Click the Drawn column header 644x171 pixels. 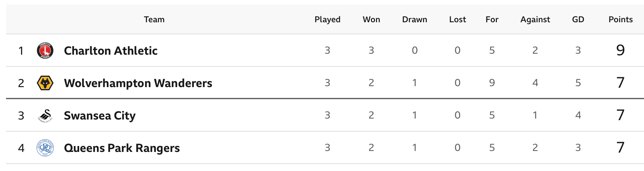click(414, 19)
